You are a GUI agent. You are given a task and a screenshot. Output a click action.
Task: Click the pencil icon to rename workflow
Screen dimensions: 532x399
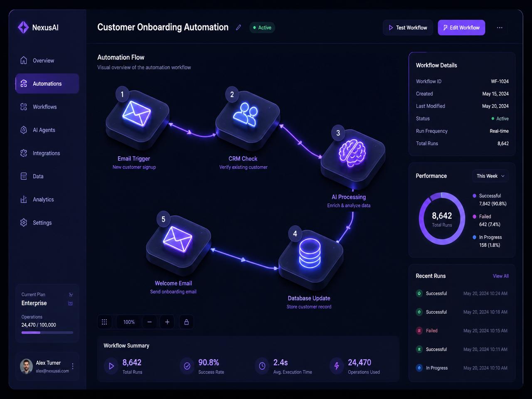[x=238, y=27]
